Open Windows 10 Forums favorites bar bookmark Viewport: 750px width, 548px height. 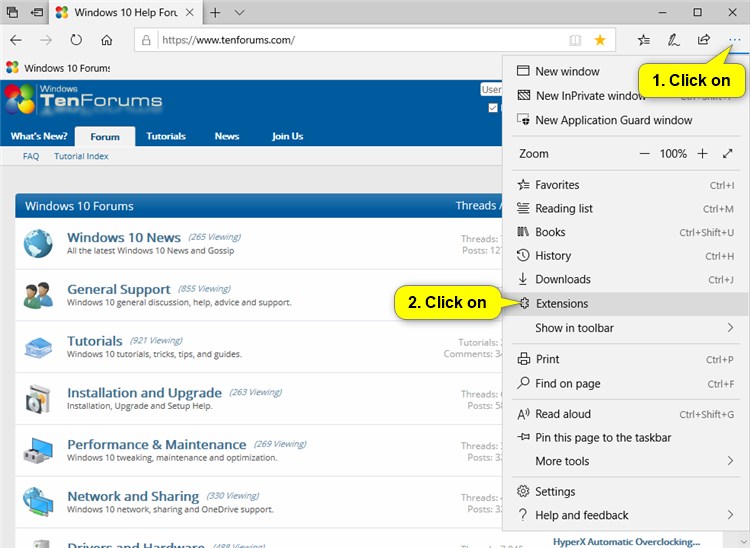pos(58,68)
